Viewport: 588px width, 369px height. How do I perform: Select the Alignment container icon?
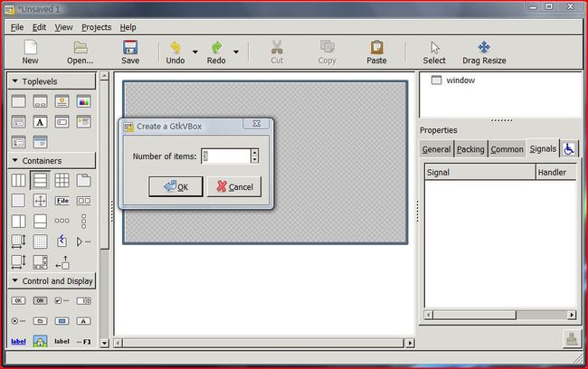point(62,262)
